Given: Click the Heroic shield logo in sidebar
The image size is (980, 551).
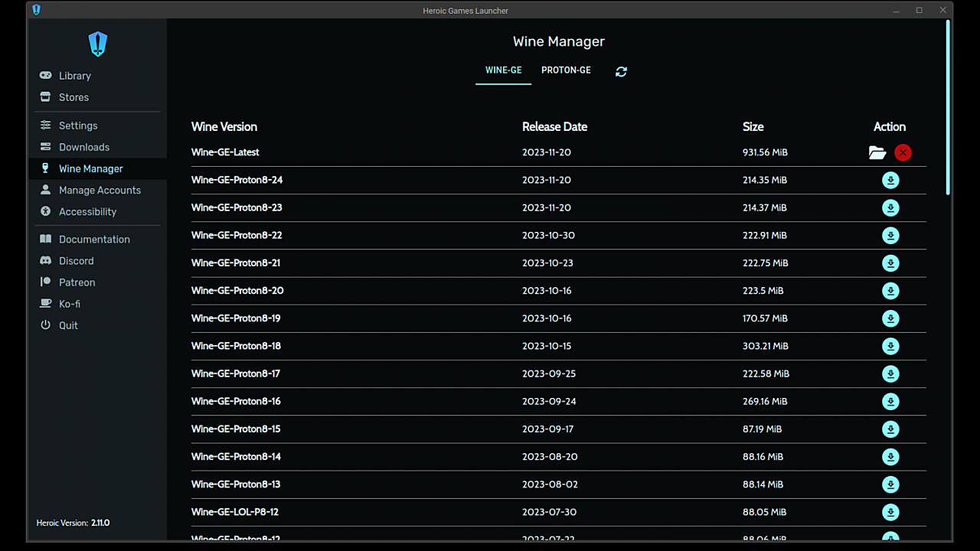Looking at the screenshot, I should point(97,44).
